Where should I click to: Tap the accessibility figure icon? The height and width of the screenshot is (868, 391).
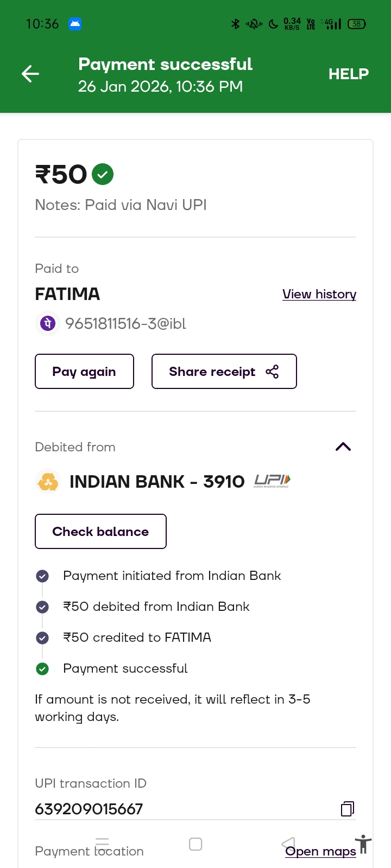363,845
